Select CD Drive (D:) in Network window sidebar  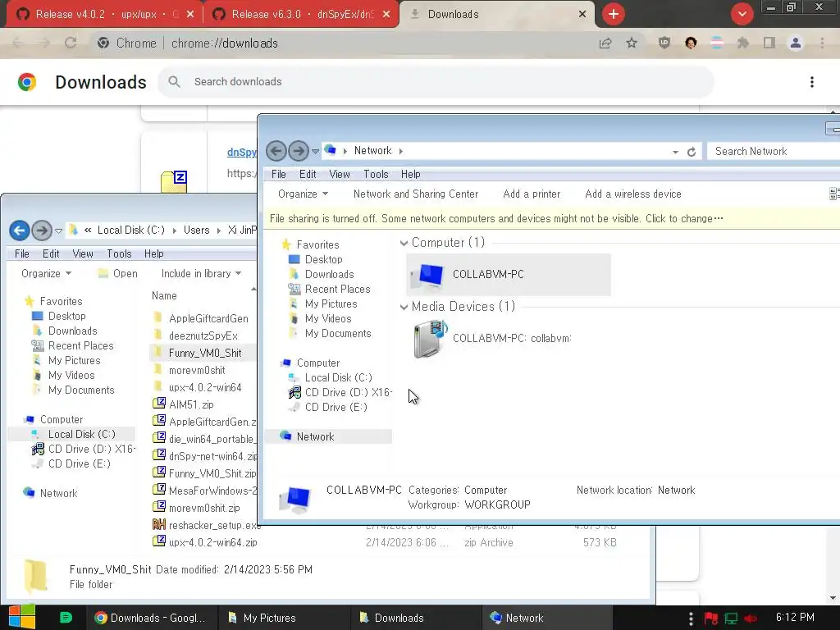(340, 393)
